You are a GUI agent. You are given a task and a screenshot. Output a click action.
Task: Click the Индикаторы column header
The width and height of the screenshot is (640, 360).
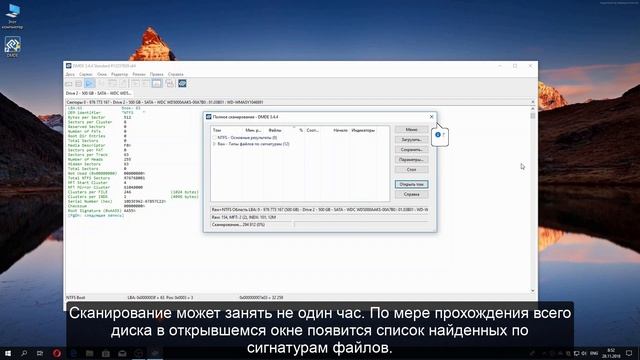point(363,130)
